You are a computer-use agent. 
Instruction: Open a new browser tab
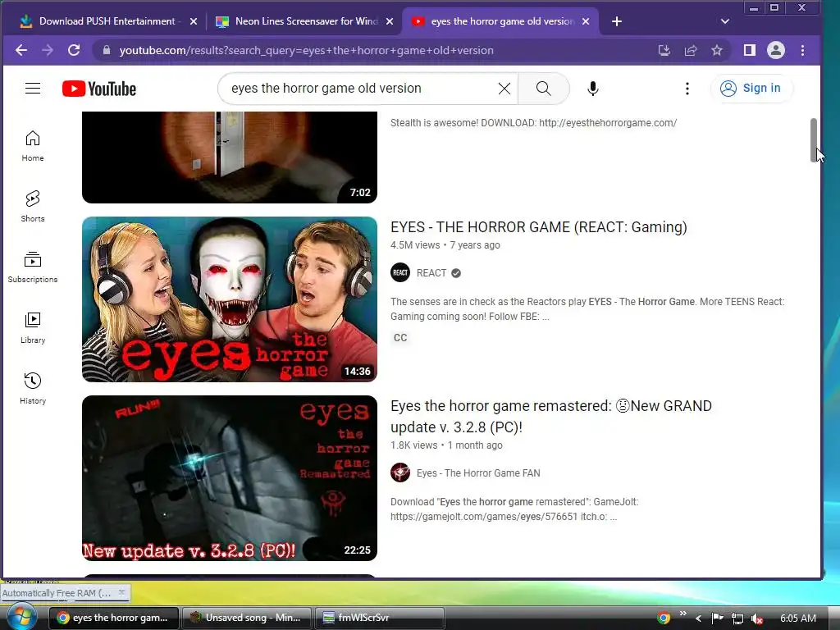tap(617, 21)
